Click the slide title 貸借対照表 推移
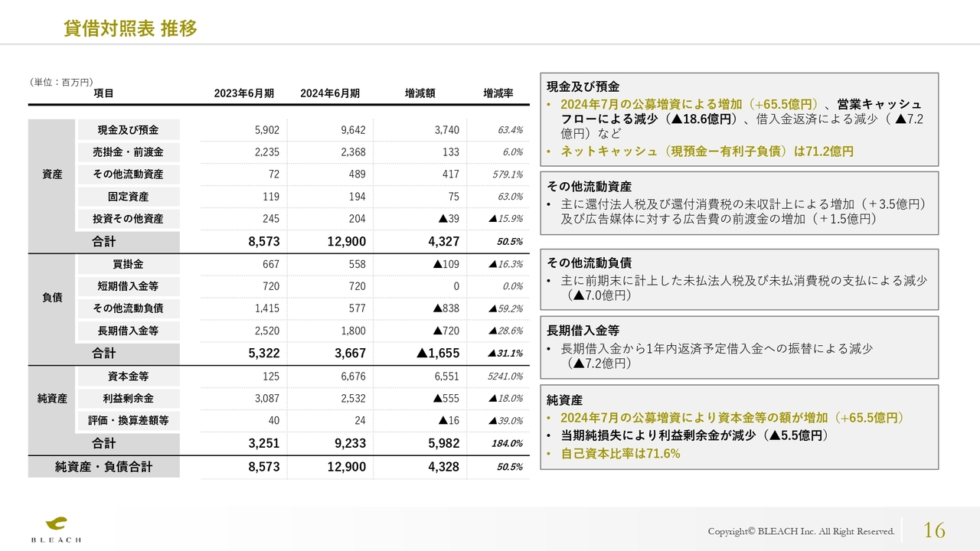The width and height of the screenshot is (980, 551). tap(130, 28)
